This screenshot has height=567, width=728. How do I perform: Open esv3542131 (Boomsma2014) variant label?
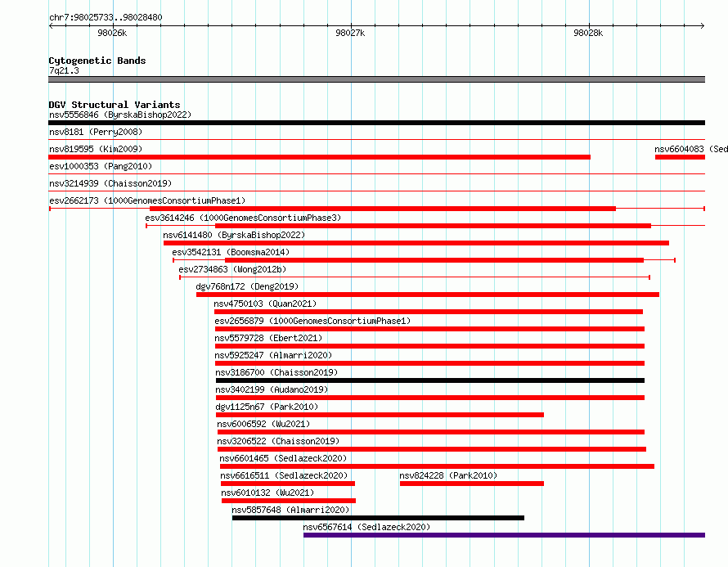231,252
